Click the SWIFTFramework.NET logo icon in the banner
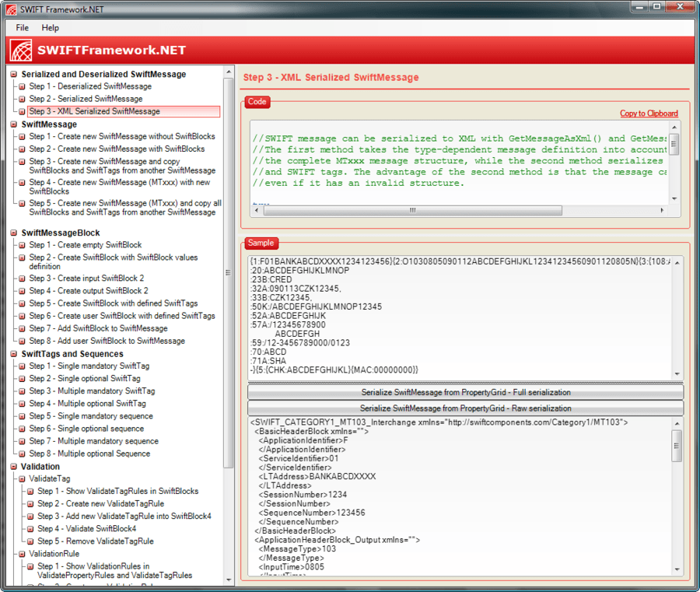700x592 pixels. [22, 51]
